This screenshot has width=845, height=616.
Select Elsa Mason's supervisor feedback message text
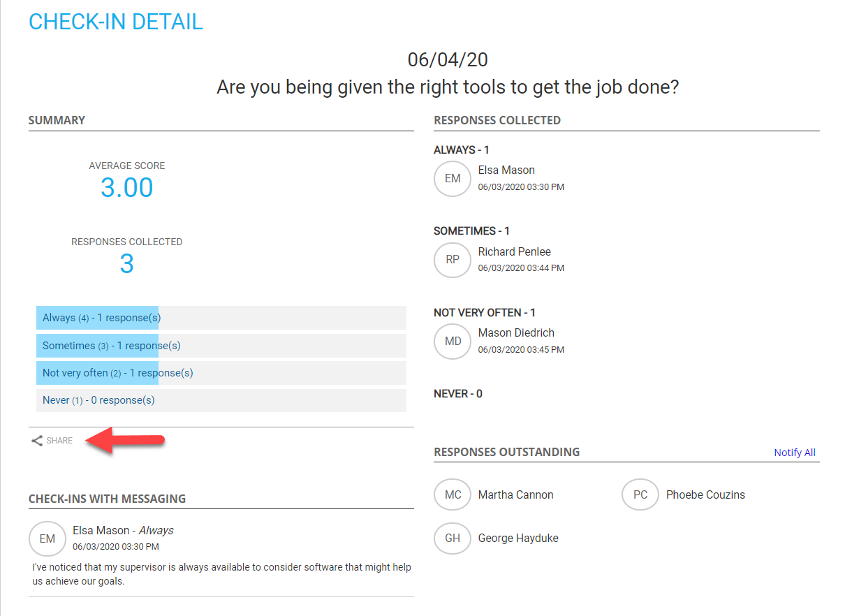click(x=221, y=573)
